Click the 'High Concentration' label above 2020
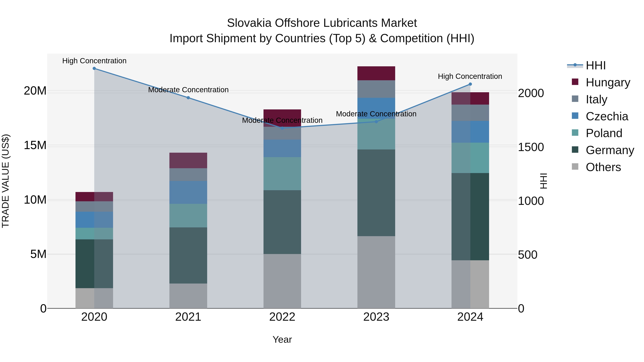Screen dimensions: 644x362 point(94,61)
